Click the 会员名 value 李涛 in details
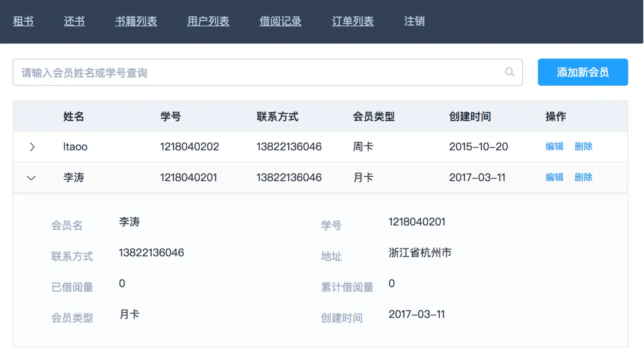 pyautogui.click(x=129, y=222)
